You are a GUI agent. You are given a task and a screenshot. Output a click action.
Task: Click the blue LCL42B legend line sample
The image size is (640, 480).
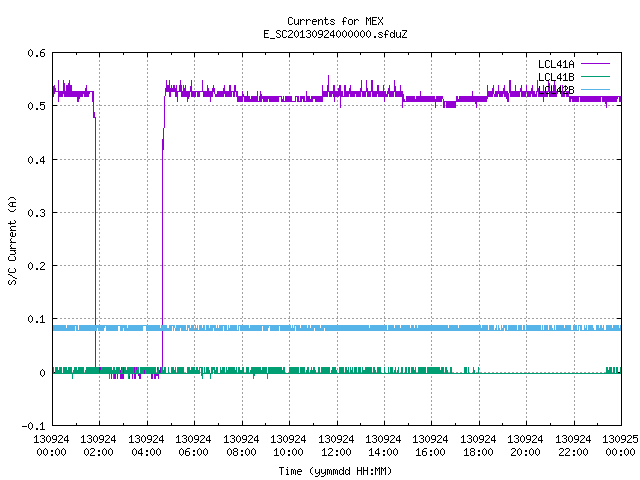coord(595,89)
